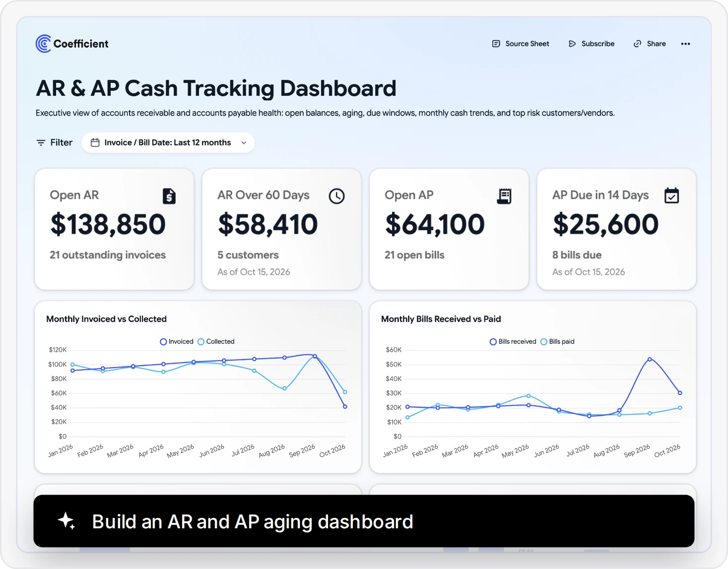Click the calendar icon in date filter
This screenshot has width=728, height=569.
[95, 142]
